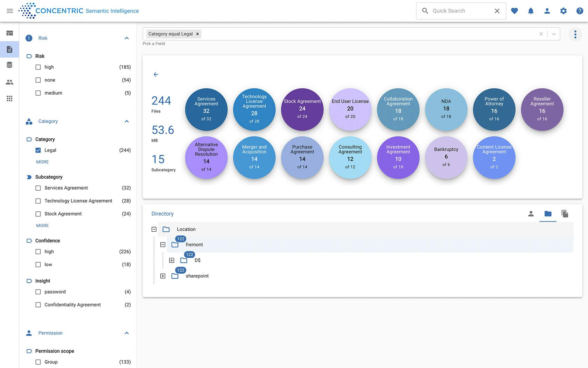Open the hamburger navigation menu
The height and width of the screenshot is (368, 588).
(x=10, y=11)
